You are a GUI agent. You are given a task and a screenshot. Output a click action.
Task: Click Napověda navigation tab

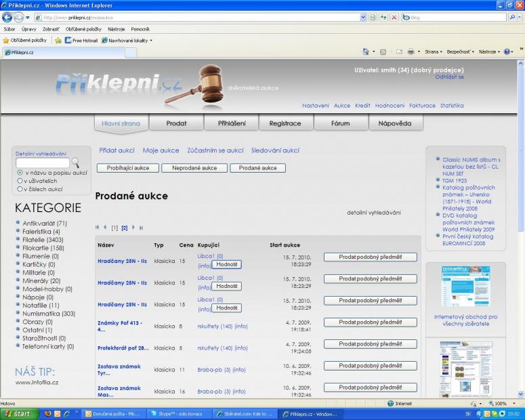(395, 123)
